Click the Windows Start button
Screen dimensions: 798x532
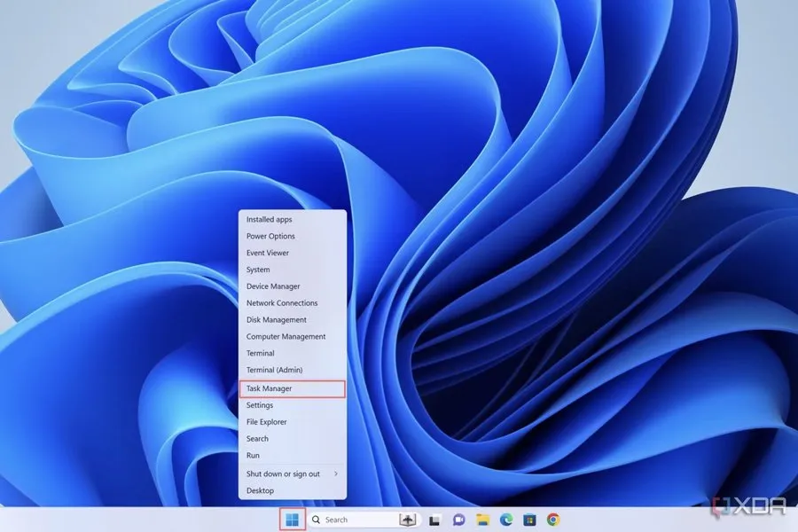(x=293, y=520)
